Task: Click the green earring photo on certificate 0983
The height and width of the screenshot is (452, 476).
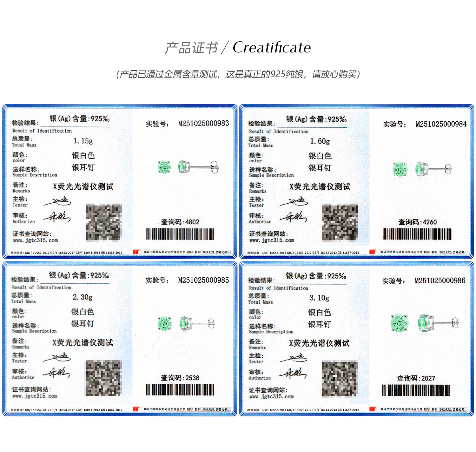Action: 188,167
